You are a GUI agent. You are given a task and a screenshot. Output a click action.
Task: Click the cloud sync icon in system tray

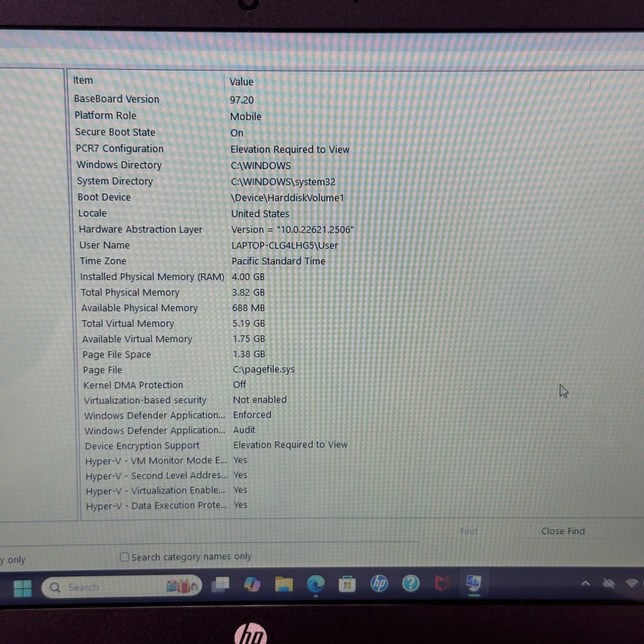(x=609, y=583)
